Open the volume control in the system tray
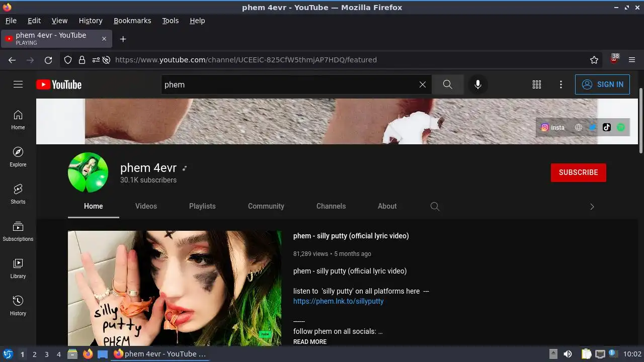Screen dimensions: 644x362 pos(568,354)
